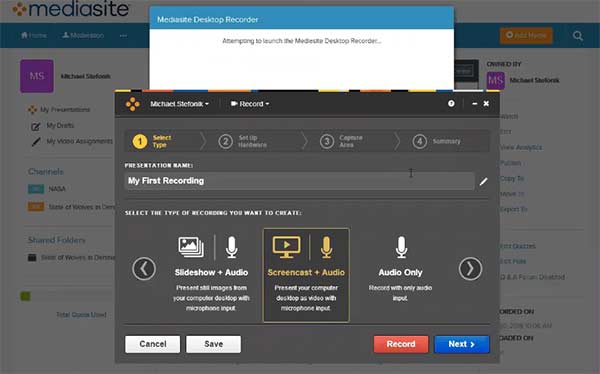Click the next recording type arrow
The height and width of the screenshot is (374, 600).
[470, 269]
